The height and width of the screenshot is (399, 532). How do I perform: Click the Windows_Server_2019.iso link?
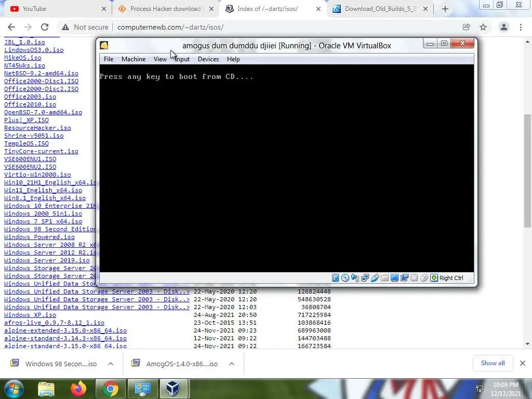(47, 261)
